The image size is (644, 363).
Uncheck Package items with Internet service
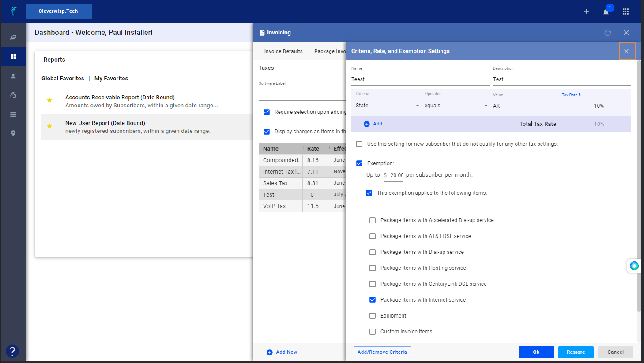click(x=373, y=300)
